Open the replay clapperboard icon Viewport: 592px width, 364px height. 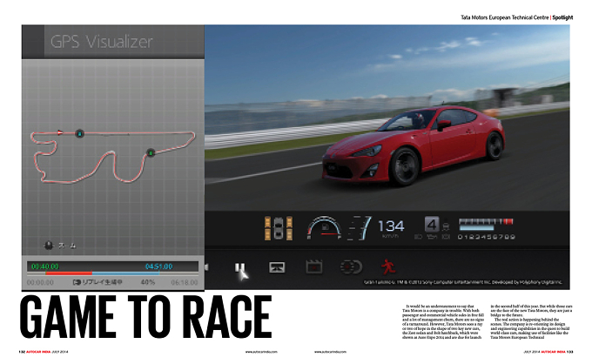[313, 267]
